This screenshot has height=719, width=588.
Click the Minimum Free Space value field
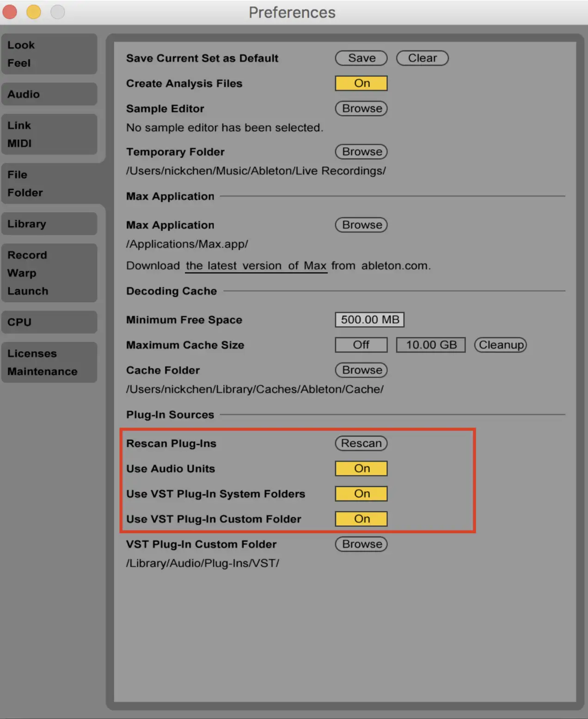pos(369,320)
